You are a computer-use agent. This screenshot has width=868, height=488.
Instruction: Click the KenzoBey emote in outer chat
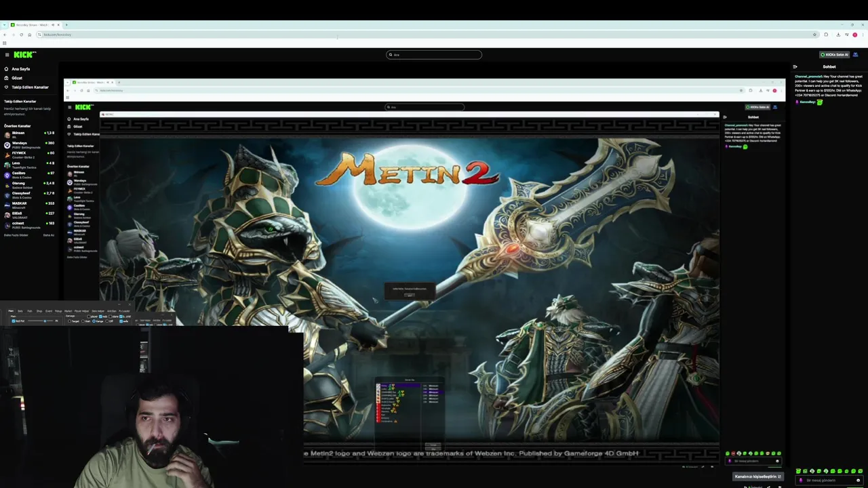pyautogui.click(x=820, y=102)
